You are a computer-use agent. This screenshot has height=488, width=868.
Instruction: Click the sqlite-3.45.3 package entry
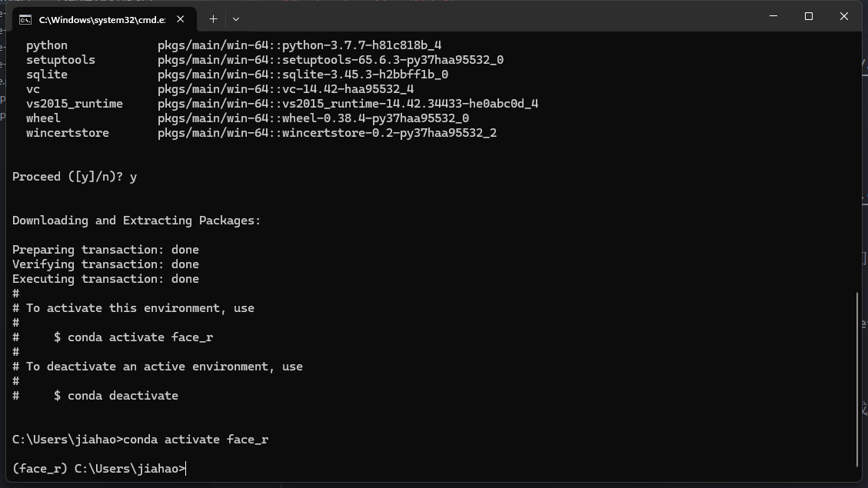[303, 75]
